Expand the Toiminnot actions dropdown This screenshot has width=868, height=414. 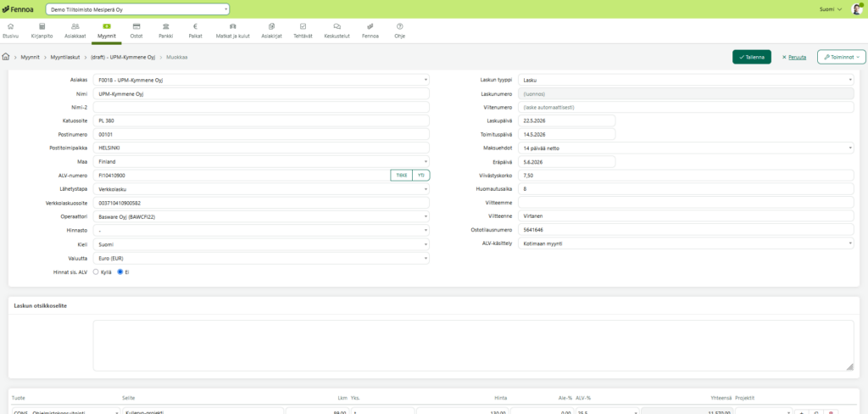coord(842,57)
